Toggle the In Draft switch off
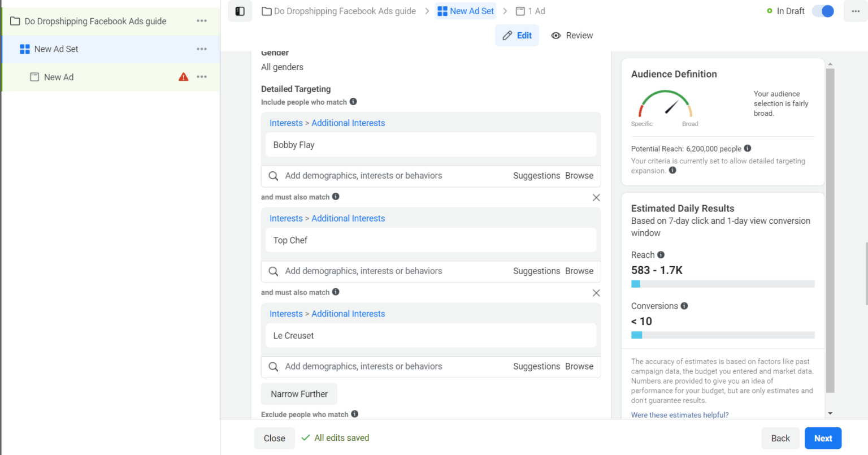Viewport: 868px width, 455px height. click(x=823, y=11)
